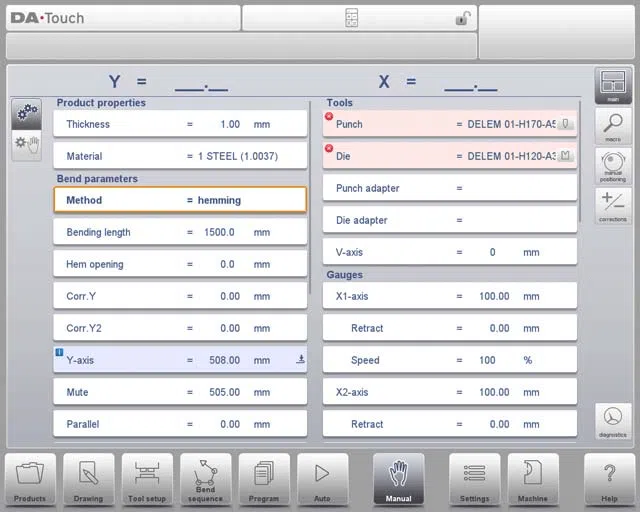Edit the X1-axis value 100.00
This screenshot has width=640, height=512.
coord(450,296)
